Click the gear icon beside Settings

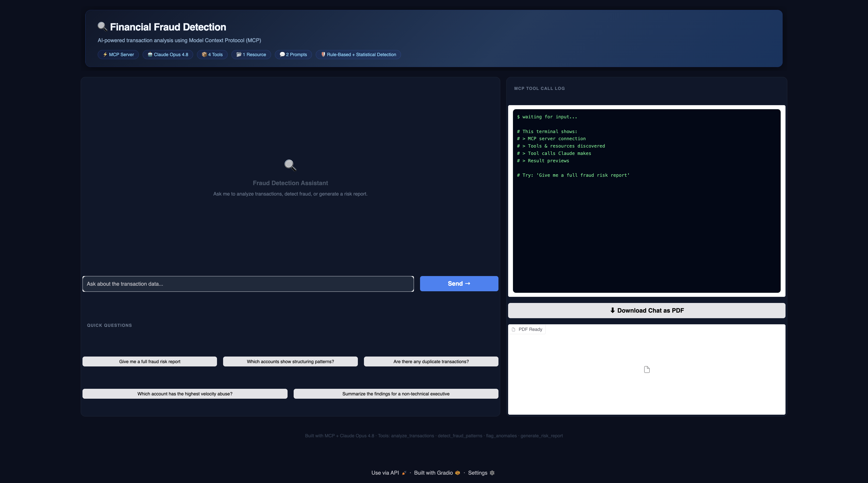[492, 473]
